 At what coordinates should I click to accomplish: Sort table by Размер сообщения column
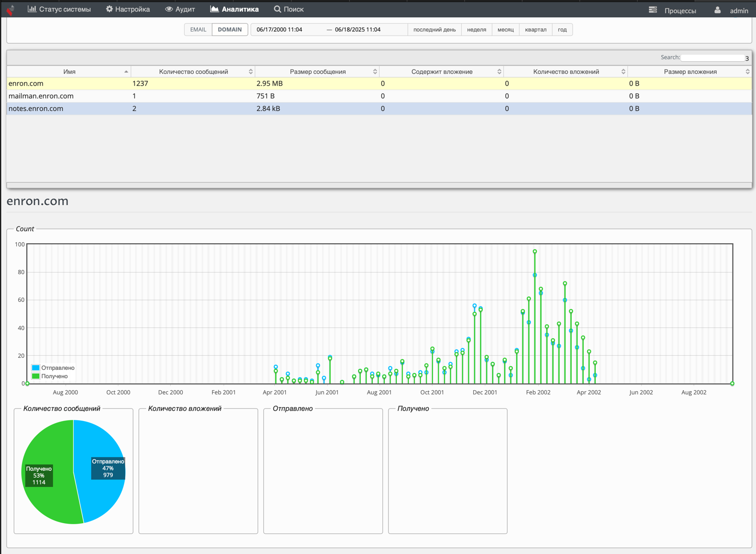click(x=317, y=72)
